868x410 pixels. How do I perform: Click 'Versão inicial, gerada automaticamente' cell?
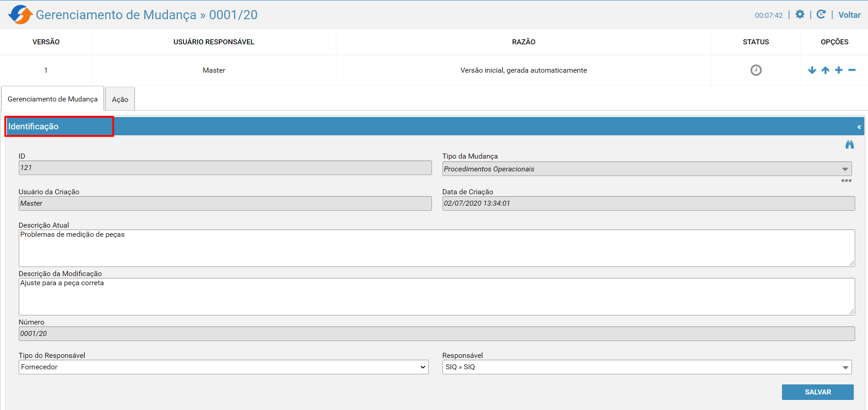(523, 70)
